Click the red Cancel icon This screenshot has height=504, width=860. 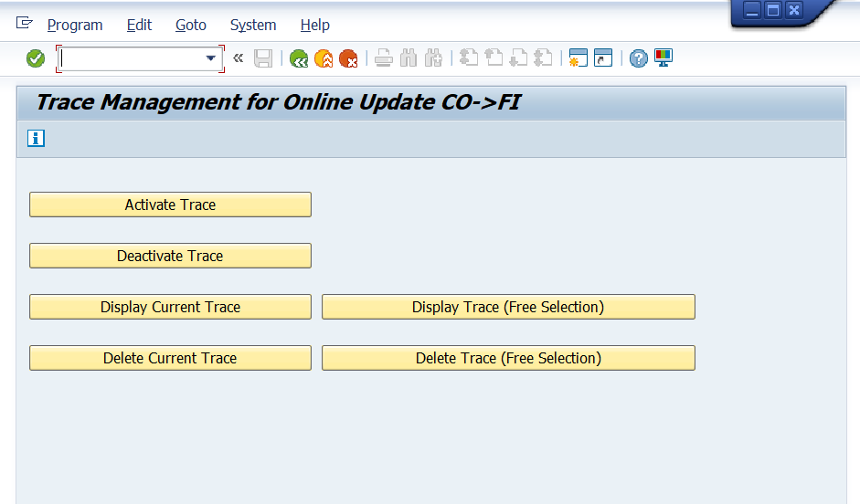[348, 58]
